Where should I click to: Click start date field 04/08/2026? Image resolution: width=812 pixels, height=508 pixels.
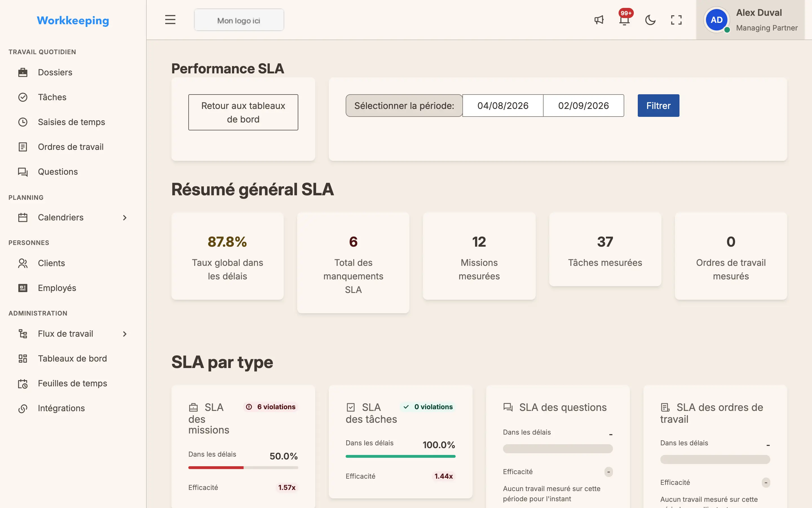(503, 106)
